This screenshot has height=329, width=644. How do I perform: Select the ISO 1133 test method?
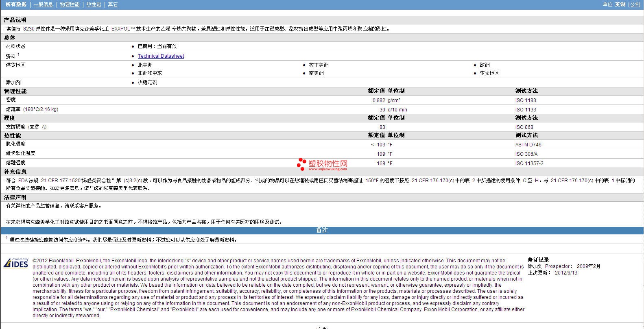(526, 110)
